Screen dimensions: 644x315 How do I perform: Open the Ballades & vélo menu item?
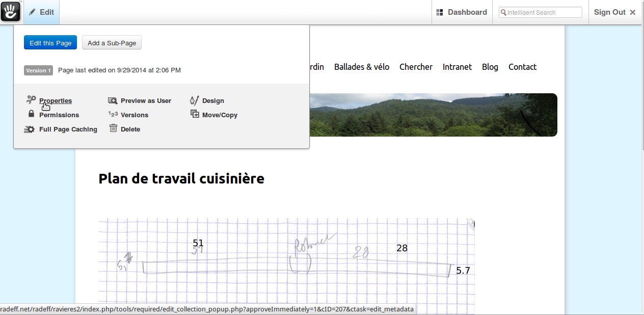[x=362, y=67]
